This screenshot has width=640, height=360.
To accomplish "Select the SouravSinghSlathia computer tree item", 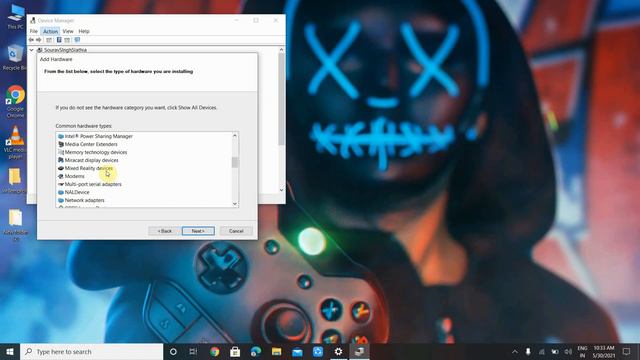I will point(65,50).
